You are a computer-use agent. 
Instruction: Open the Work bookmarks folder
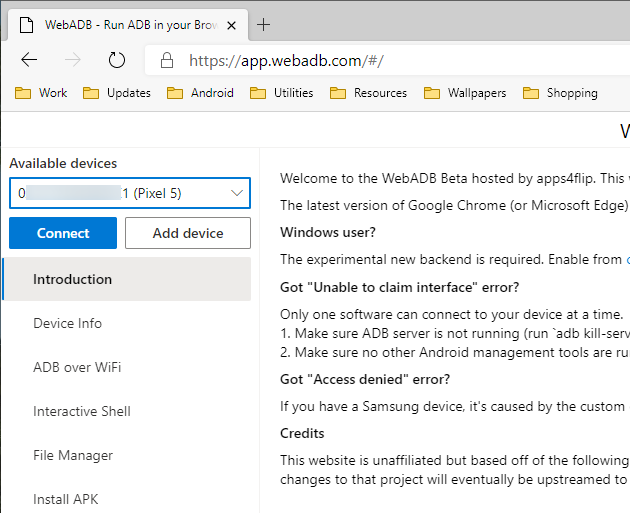pyautogui.click(x=41, y=93)
